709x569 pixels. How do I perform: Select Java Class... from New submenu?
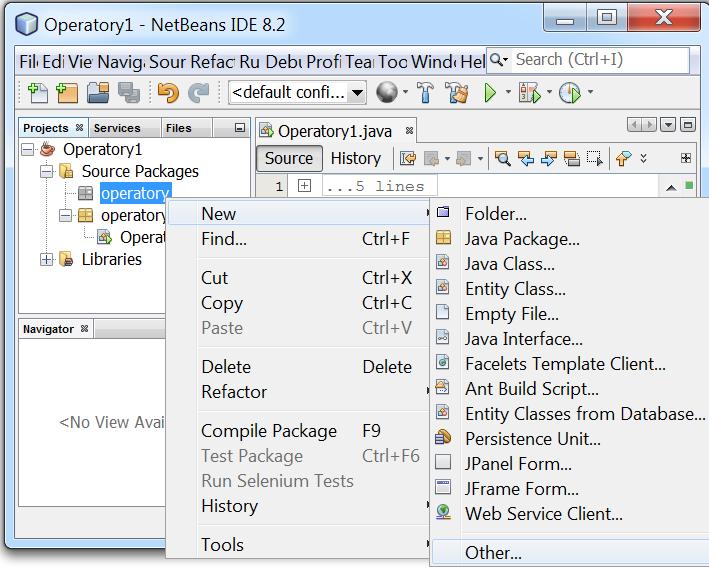point(570,264)
